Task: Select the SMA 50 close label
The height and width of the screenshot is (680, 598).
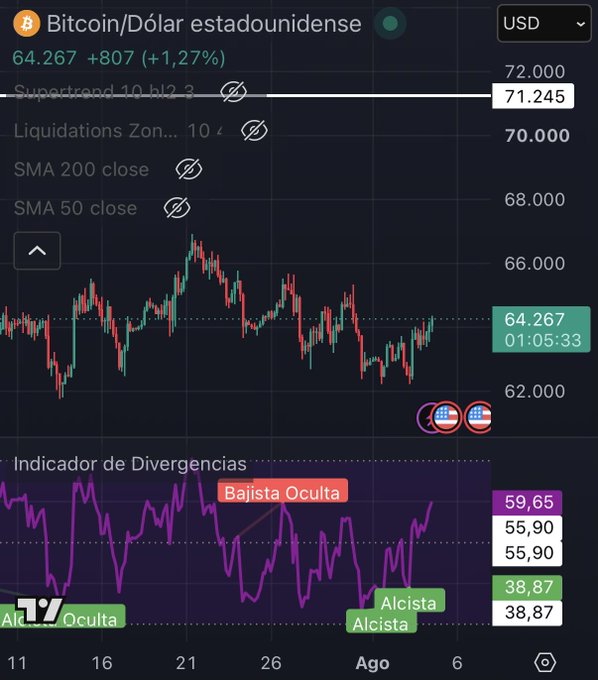Action: [75, 208]
